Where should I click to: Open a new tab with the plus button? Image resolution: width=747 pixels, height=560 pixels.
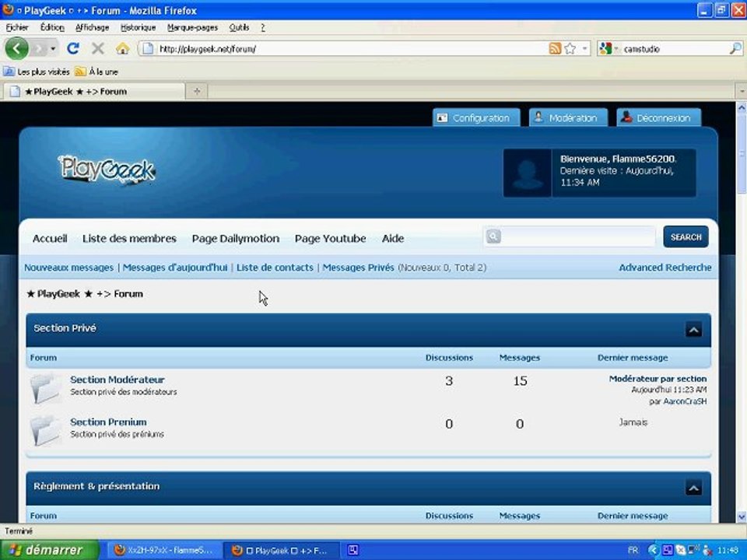197,92
